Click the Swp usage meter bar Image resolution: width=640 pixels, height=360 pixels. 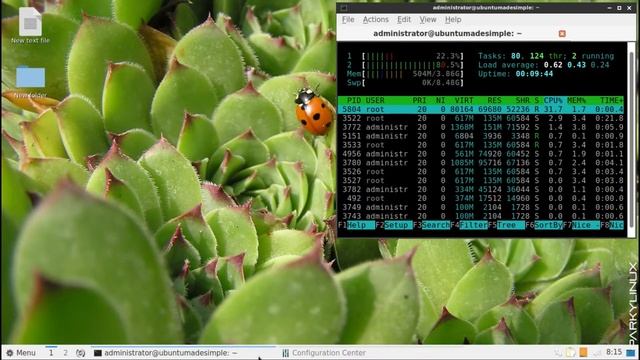(x=413, y=83)
